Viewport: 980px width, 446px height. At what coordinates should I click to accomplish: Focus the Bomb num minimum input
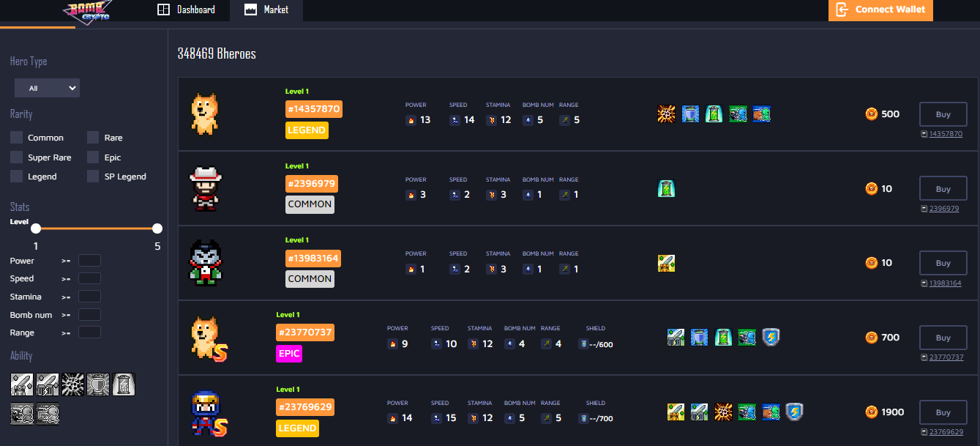pos(89,315)
